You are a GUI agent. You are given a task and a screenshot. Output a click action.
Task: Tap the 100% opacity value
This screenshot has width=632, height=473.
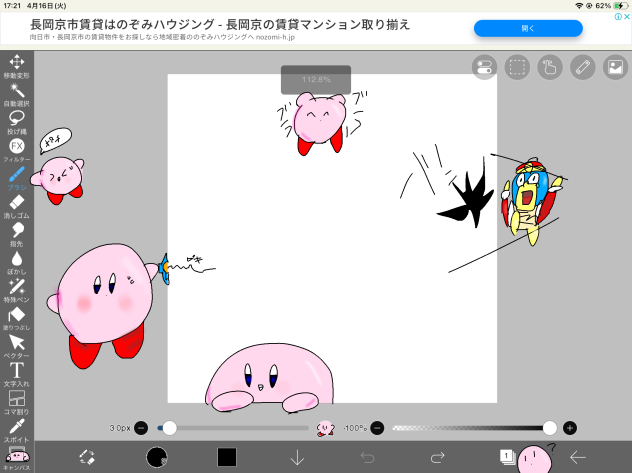click(355, 428)
